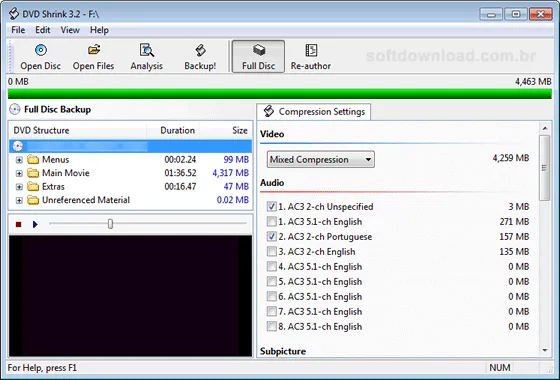The image size is (560, 380).
Task: Enable 8. AC3 5.1-ch English audio
Action: pyautogui.click(x=271, y=326)
